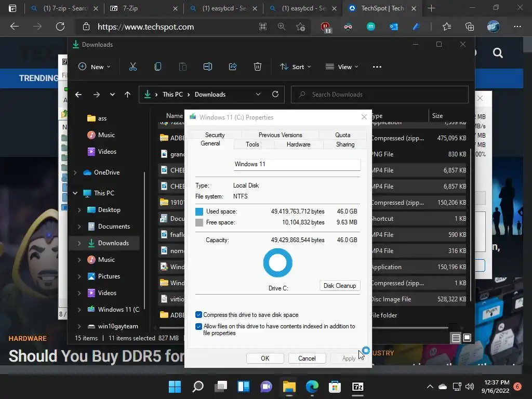
Task: Open the Sort dropdown menu
Action: tap(295, 67)
